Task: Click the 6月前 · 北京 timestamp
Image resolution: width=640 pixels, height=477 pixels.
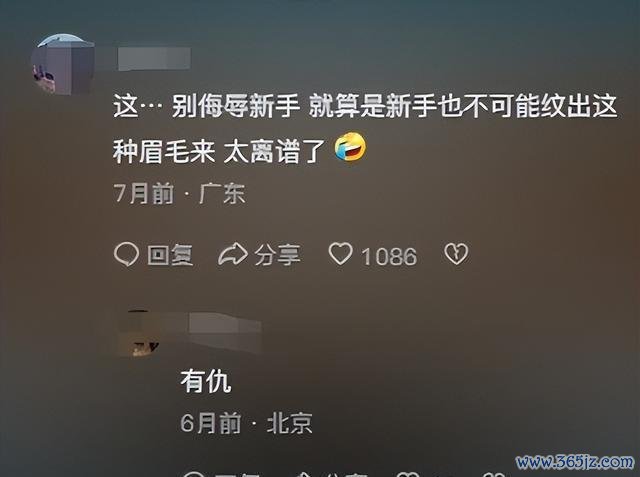Action: (x=247, y=423)
